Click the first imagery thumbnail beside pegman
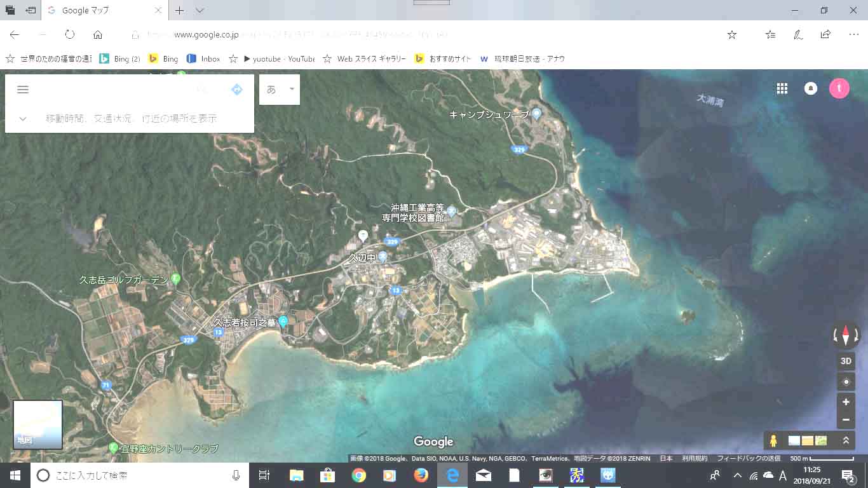The height and width of the screenshot is (488, 868). pos(794,440)
